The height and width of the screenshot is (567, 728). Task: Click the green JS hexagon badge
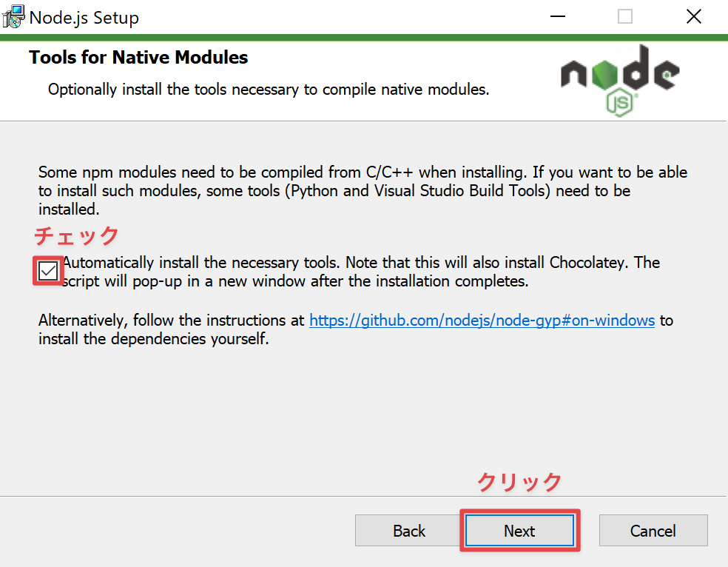[621, 103]
